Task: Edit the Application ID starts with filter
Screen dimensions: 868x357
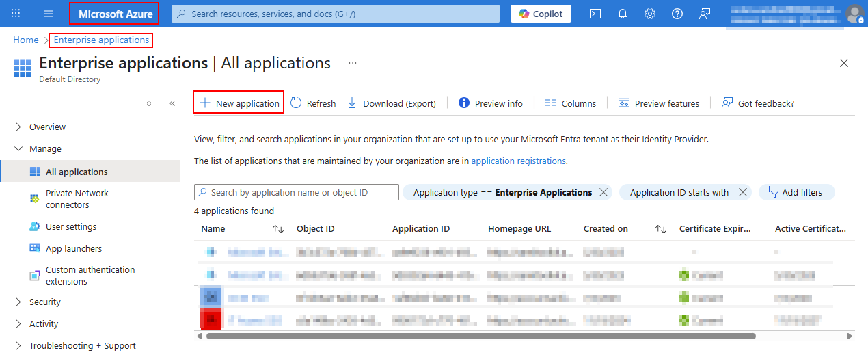Action: pyautogui.click(x=679, y=193)
